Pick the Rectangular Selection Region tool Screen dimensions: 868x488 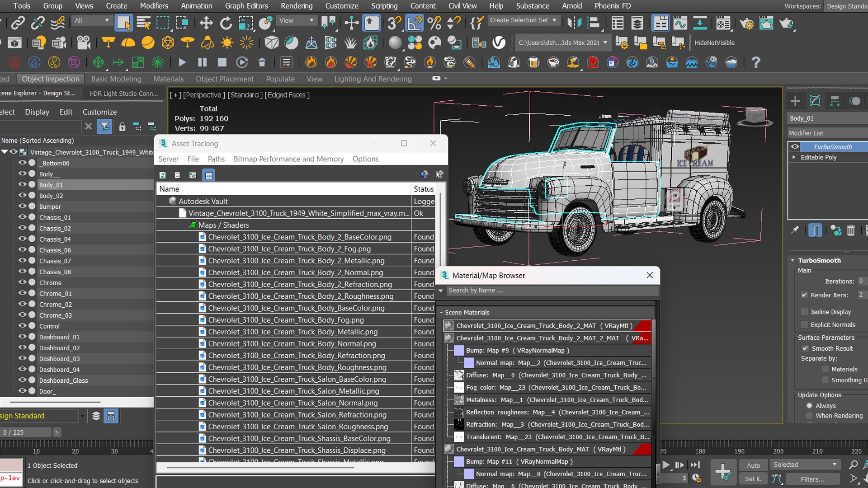[x=163, y=23]
